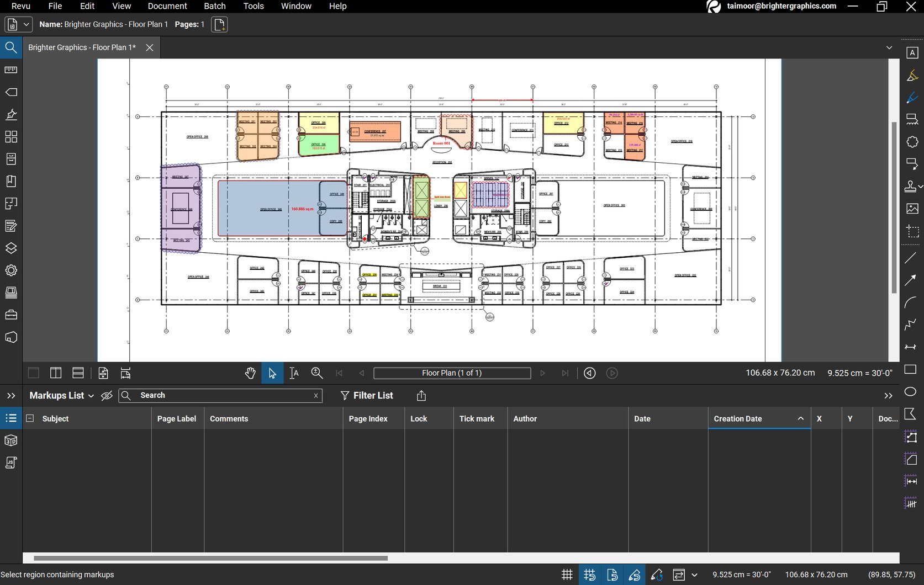Select the Pan tool in the bottom toolbar
Screen dimensions: 924x585
(x=250, y=373)
